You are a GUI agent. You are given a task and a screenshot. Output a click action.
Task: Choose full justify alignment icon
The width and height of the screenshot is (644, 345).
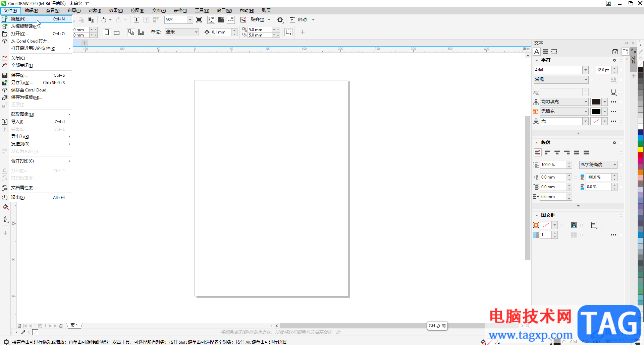click(x=577, y=152)
